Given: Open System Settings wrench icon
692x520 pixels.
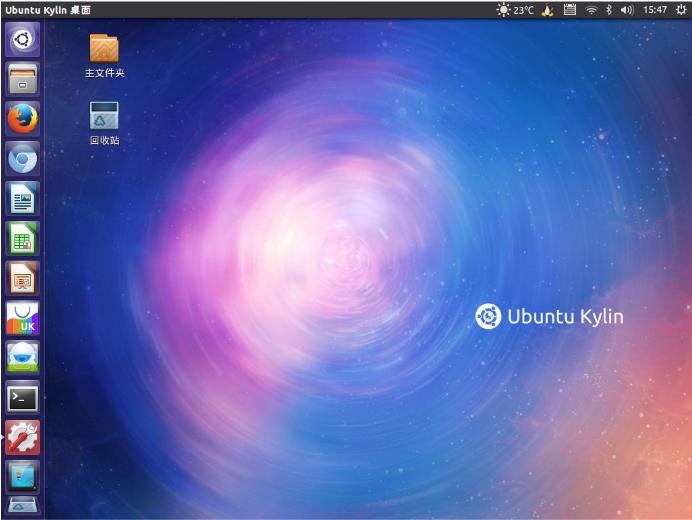Looking at the screenshot, I should pos(23,437).
